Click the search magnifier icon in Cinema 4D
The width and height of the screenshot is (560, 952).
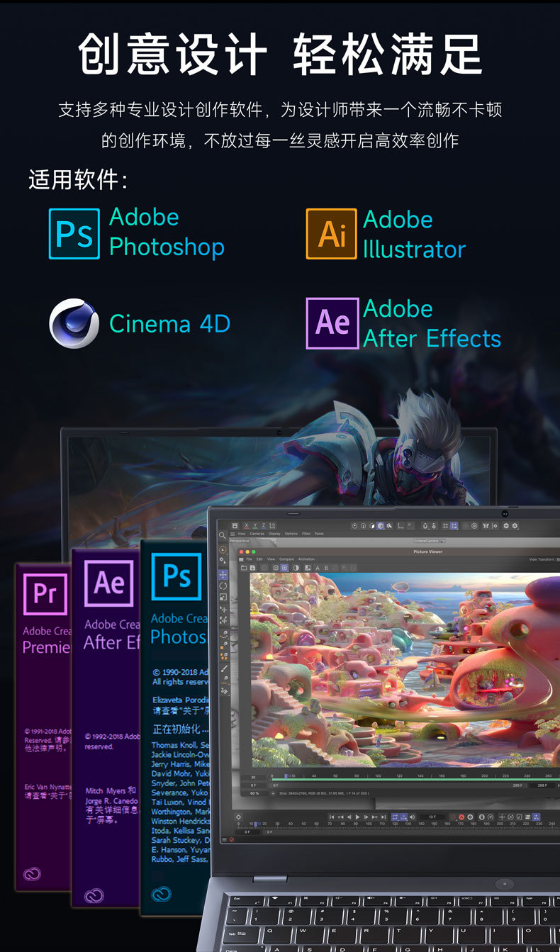click(x=222, y=535)
